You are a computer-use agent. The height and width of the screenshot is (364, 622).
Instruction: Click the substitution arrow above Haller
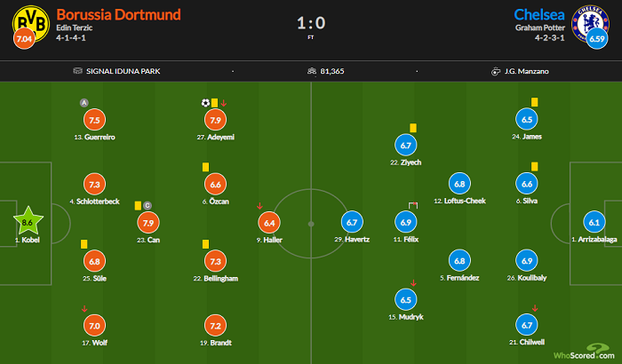(x=259, y=206)
